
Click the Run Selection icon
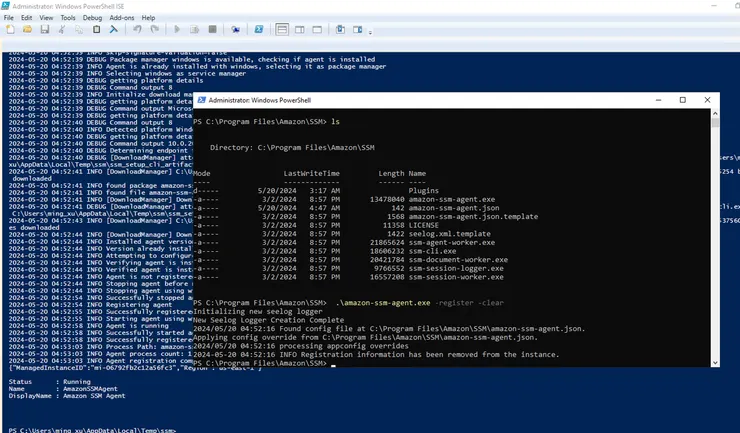[x=194, y=30]
